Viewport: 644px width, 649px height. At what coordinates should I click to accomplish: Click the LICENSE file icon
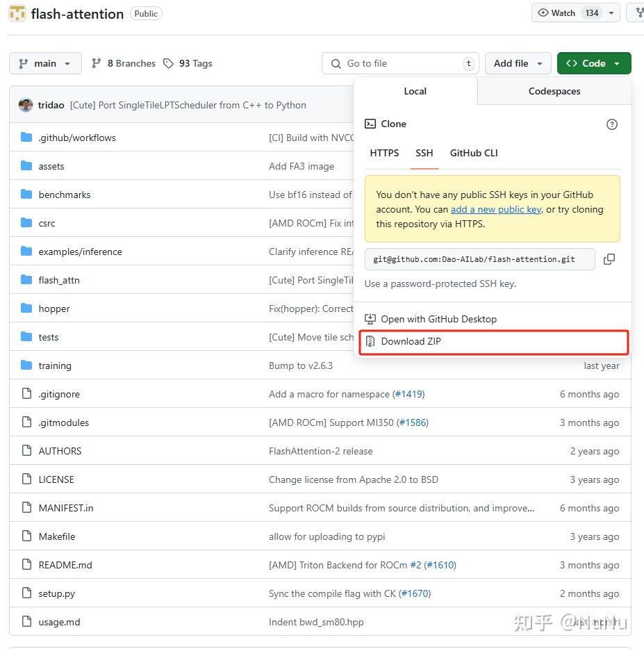26,479
